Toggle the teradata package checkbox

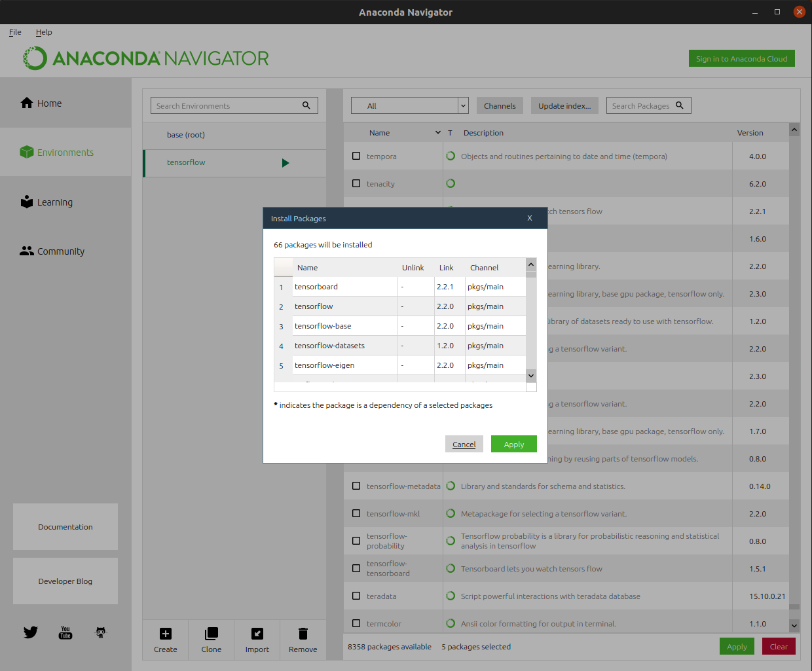(356, 596)
